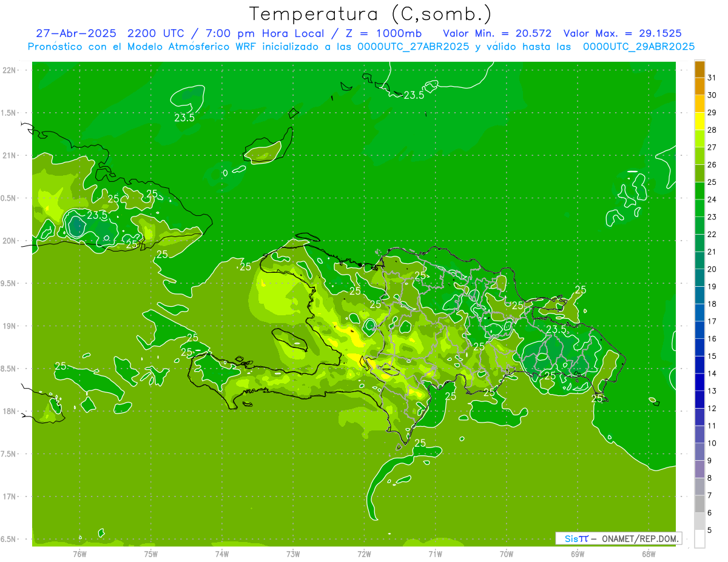Screen dimensions: 728x562
Task: Click '7:00 pm Hora Local' text
Action: point(265,33)
